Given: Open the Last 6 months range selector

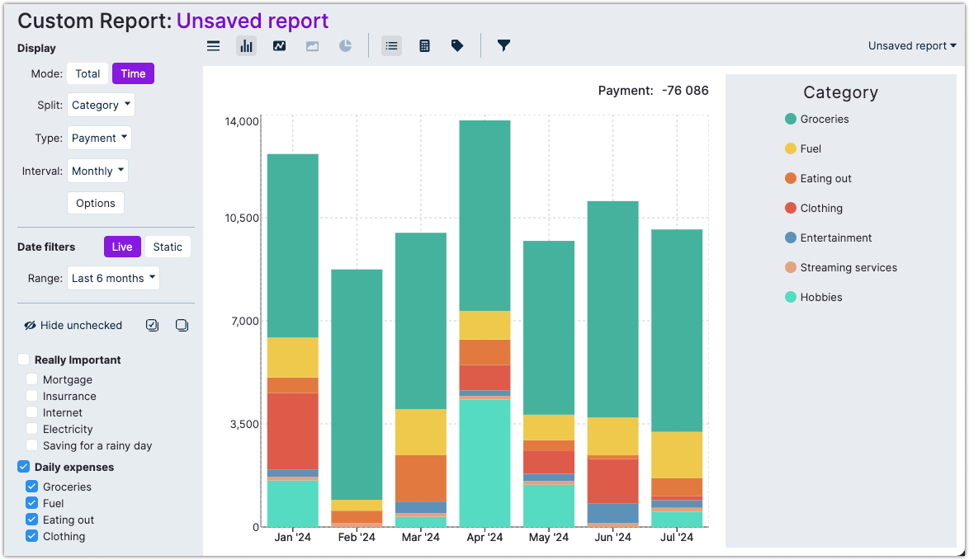Looking at the screenshot, I should [113, 278].
